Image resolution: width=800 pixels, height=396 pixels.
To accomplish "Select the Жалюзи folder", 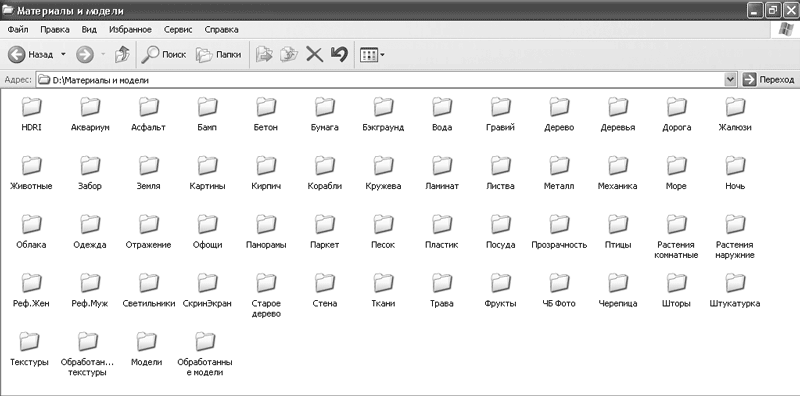I will pyautogui.click(x=735, y=115).
